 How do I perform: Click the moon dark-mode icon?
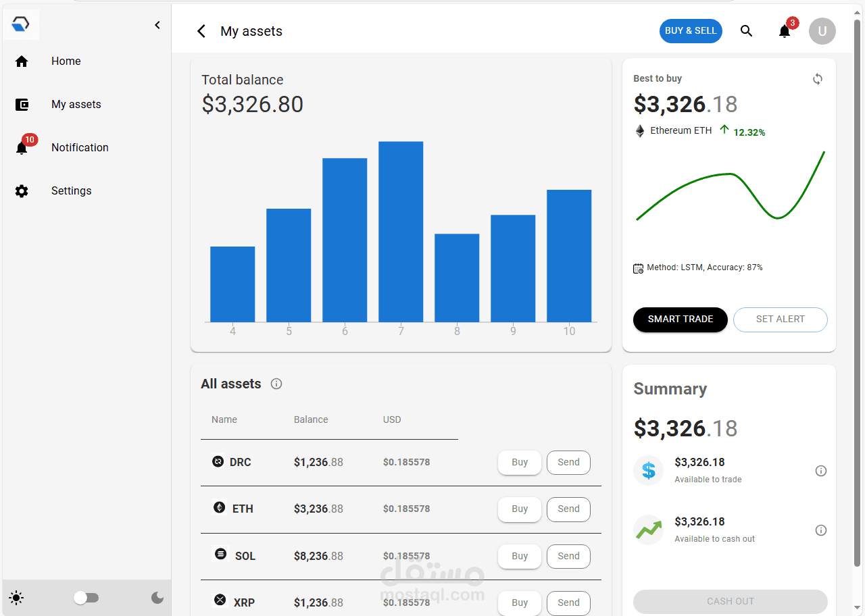[157, 597]
